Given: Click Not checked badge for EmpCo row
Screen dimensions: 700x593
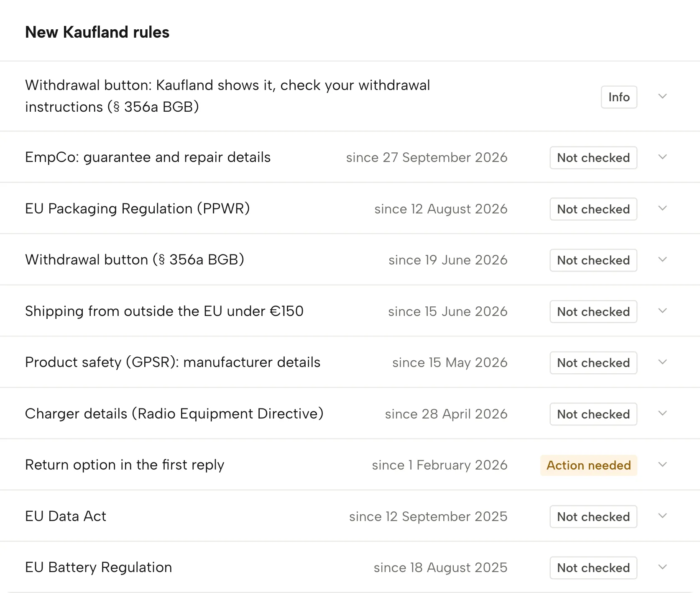Looking at the screenshot, I should pos(593,158).
